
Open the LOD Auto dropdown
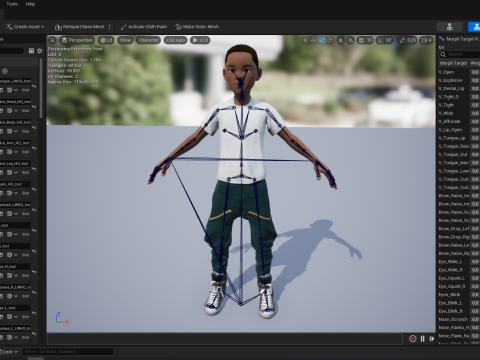(175, 40)
